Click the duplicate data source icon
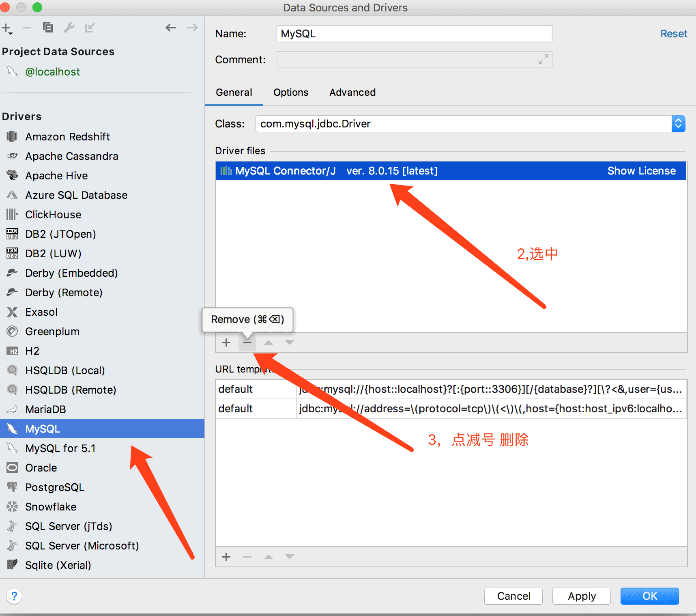Image resolution: width=696 pixels, height=616 pixels. coord(48,27)
